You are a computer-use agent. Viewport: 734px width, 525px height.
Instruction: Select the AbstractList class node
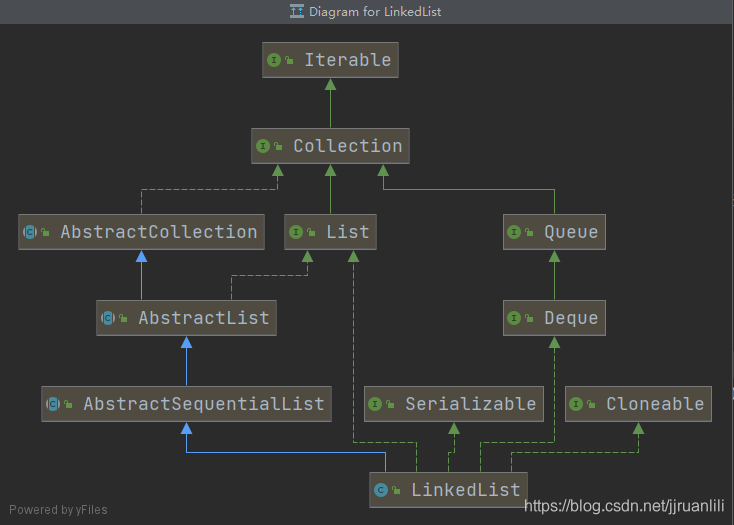click(186, 318)
